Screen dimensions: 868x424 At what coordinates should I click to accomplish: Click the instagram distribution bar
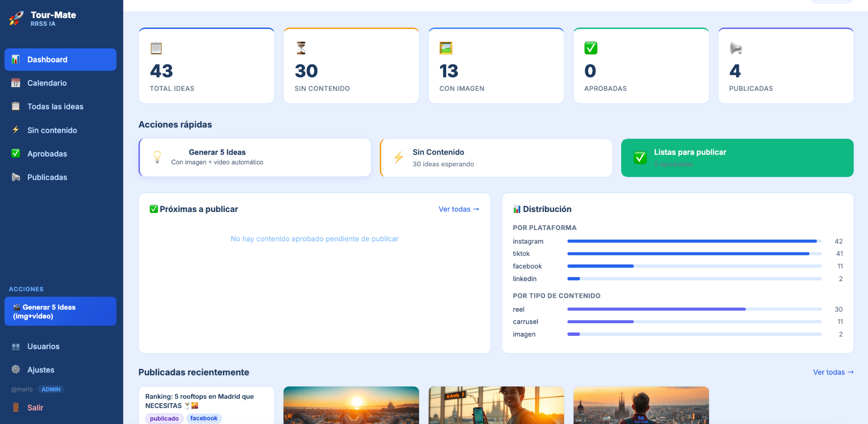[x=694, y=241]
